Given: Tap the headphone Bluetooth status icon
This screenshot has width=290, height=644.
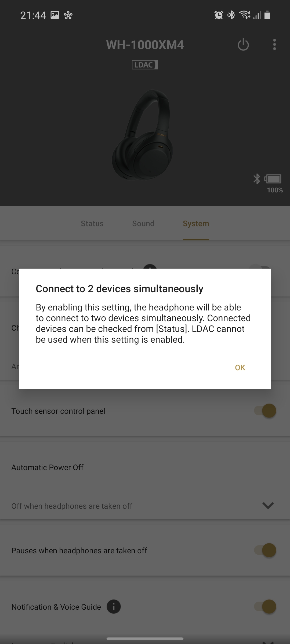Looking at the screenshot, I should [257, 179].
